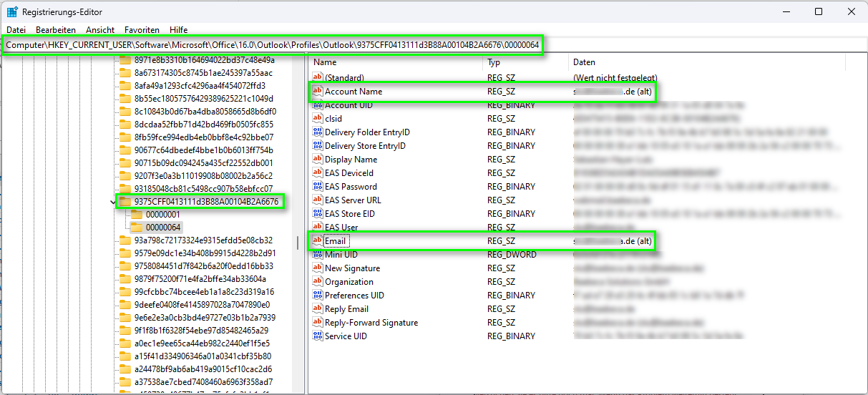Select key 9f1f8b1f6328f54ebe97d85482465a29
Viewport: 868px width, 395px height.
[x=201, y=331]
